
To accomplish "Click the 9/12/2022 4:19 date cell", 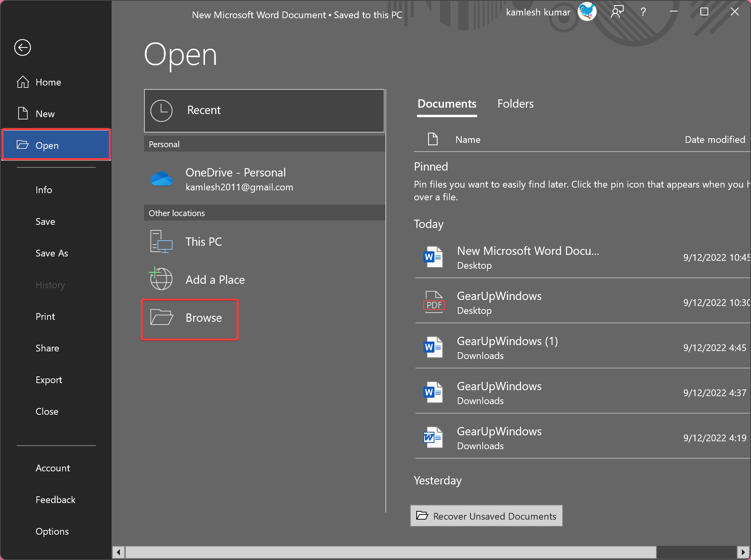I will (x=715, y=438).
